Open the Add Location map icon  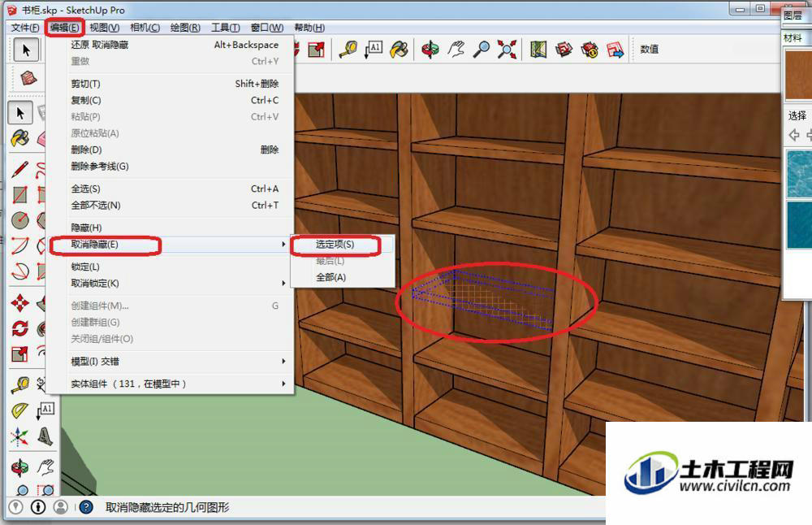tap(538, 50)
